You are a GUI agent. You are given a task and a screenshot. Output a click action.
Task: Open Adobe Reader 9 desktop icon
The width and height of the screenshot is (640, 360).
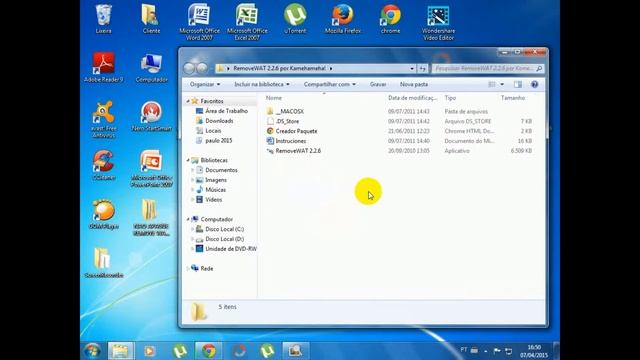coord(104,67)
